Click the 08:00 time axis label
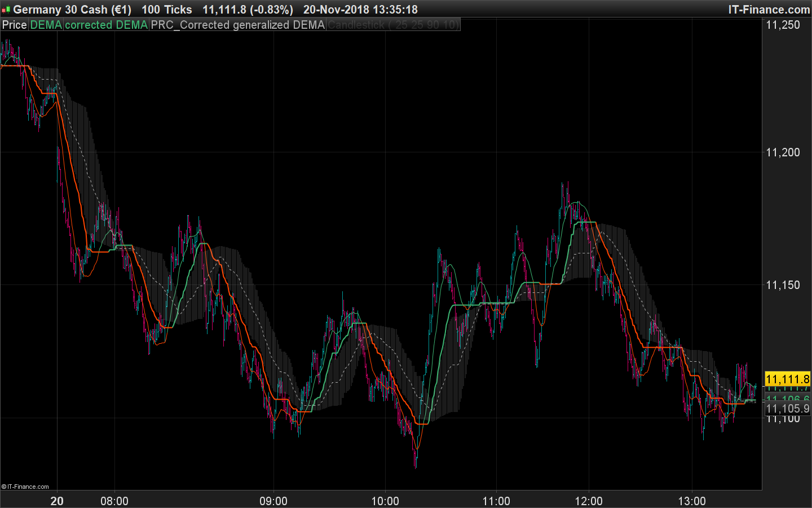Viewport: 812px width, 508px height. point(114,501)
